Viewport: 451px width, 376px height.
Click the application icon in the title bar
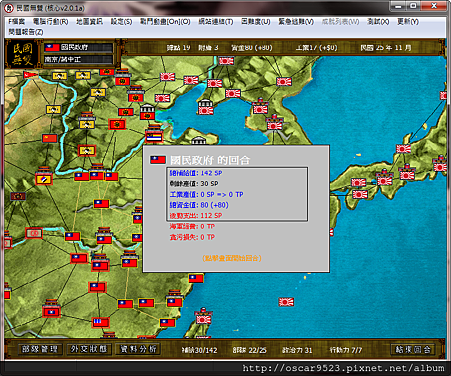9,7
